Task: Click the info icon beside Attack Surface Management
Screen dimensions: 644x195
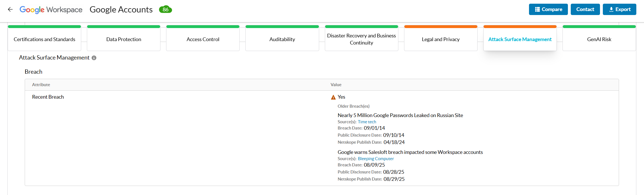Action: [94, 58]
